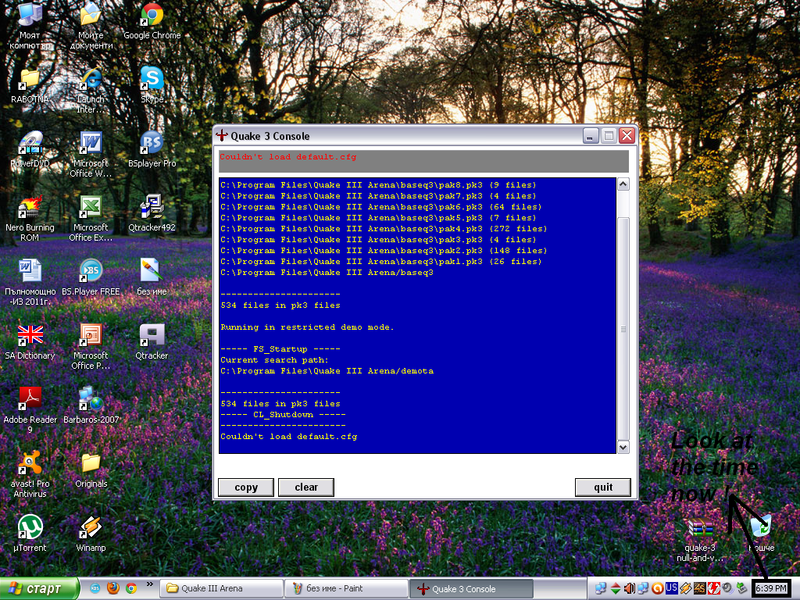Open the My Computer (Моят компютър) desktop icon
The image size is (800, 600).
[x=30, y=26]
